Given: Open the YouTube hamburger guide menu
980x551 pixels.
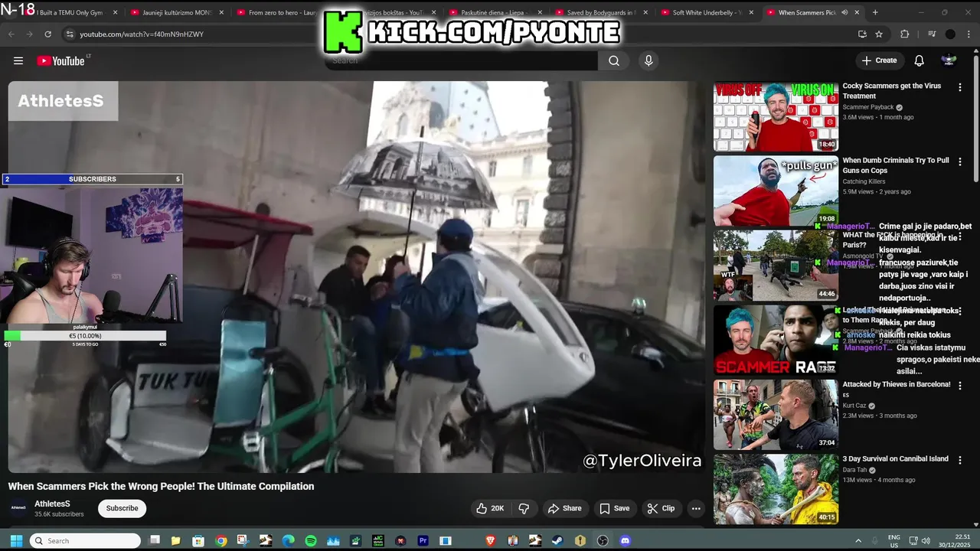Looking at the screenshot, I should click(18, 60).
